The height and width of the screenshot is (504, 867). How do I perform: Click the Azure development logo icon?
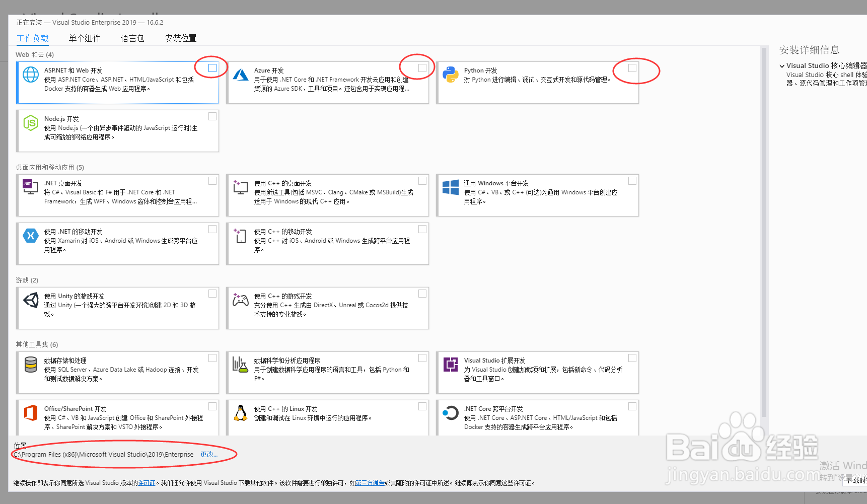click(x=241, y=75)
